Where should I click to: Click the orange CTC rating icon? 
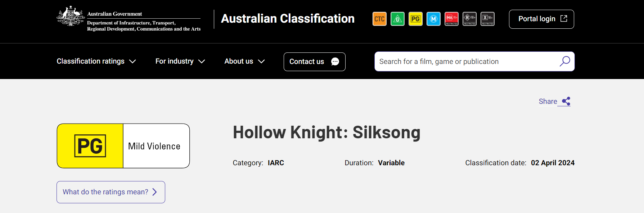(379, 19)
